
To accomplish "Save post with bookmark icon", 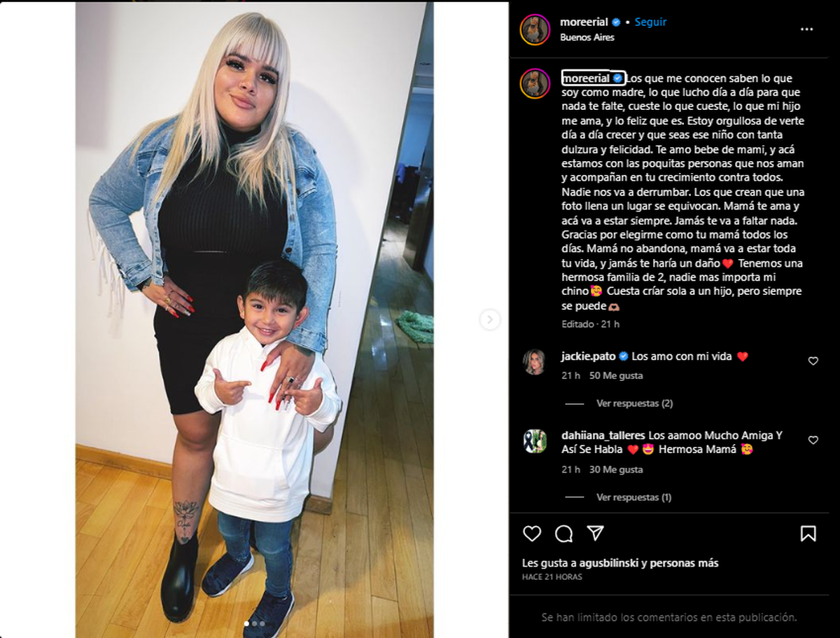I will 808,534.
